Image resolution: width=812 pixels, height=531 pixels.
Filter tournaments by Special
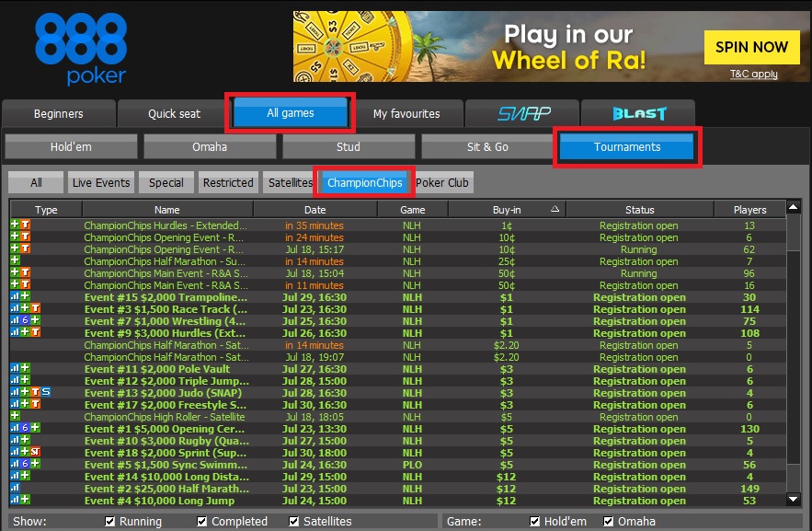click(x=166, y=182)
